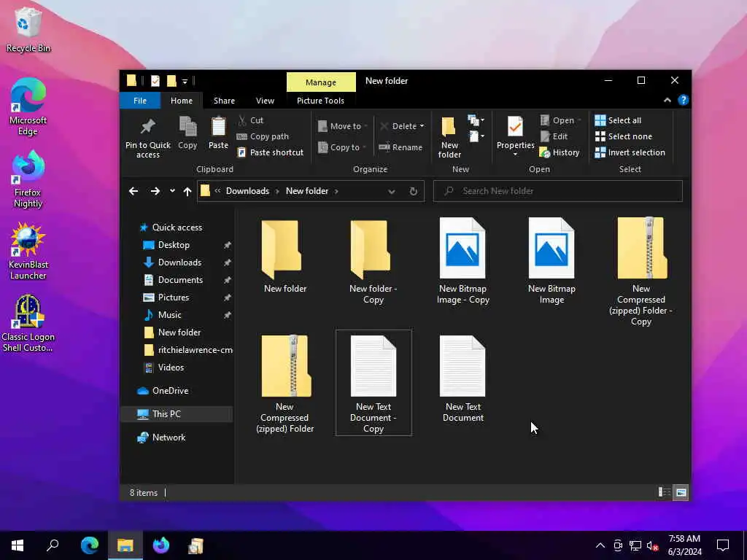Refresh the current folder view

coord(414,191)
